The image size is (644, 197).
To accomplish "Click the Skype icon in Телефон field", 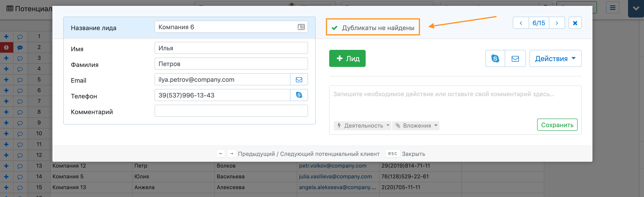I will pos(299,95).
